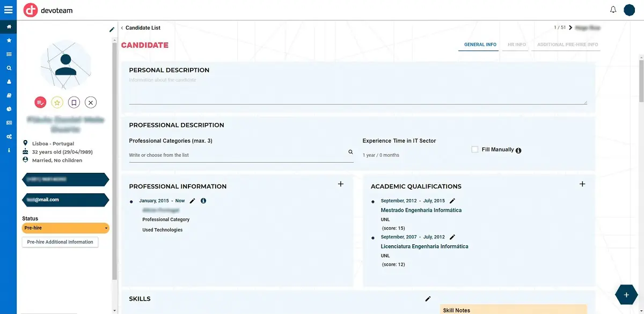The height and width of the screenshot is (314, 644).
Task: Click the info icon beside Fill Manually
Action: tap(518, 151)
